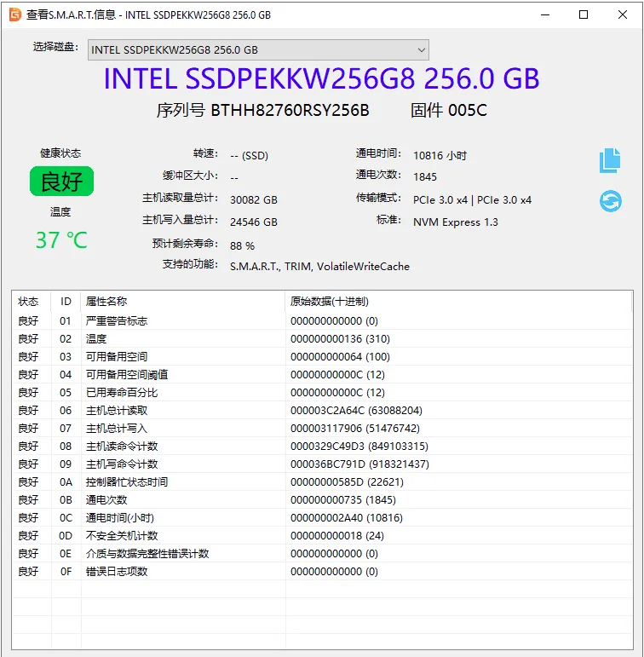Close the S.M.A.R.T. info window
The width and height of the screenshot is (644, 657).
point(623,14)
